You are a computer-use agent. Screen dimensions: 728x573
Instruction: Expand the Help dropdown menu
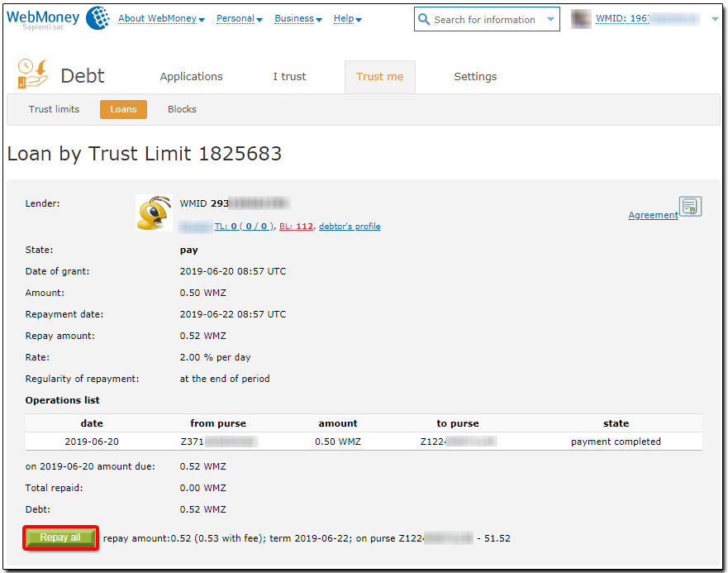coord(347,18)
